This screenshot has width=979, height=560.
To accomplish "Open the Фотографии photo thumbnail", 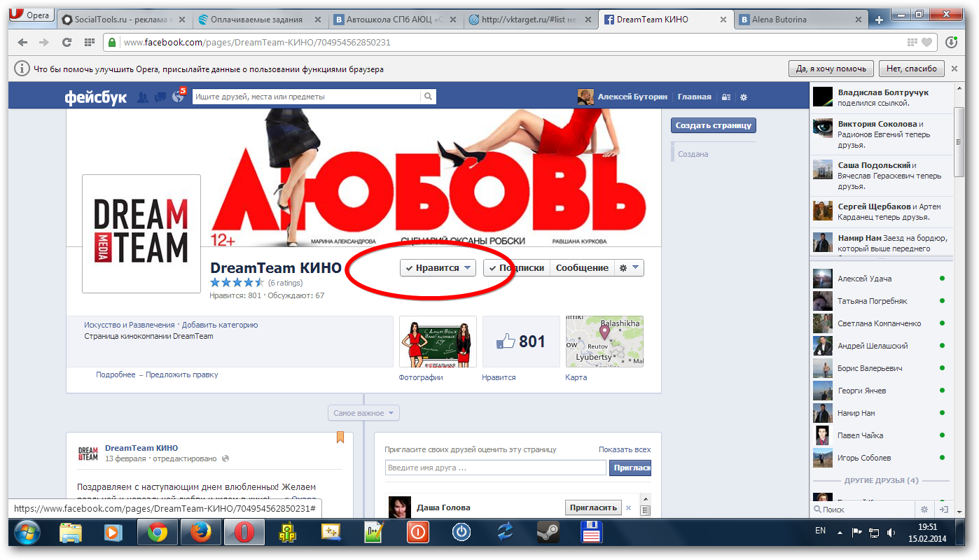I will 438,342.
